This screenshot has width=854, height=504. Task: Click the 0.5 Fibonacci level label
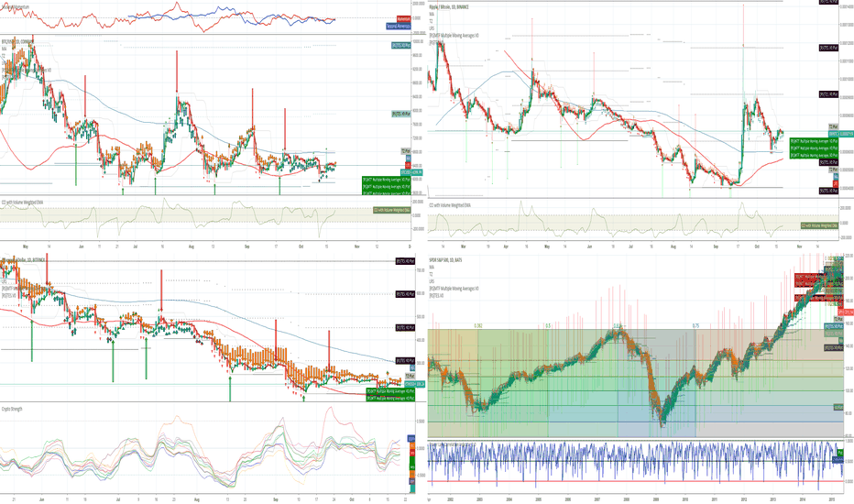click(548, 326)
